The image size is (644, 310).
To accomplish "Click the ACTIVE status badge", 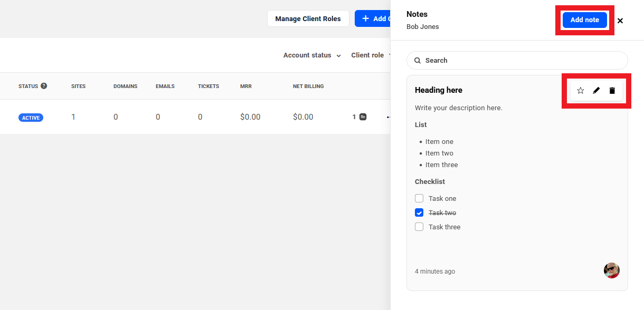I will (31, 117).
